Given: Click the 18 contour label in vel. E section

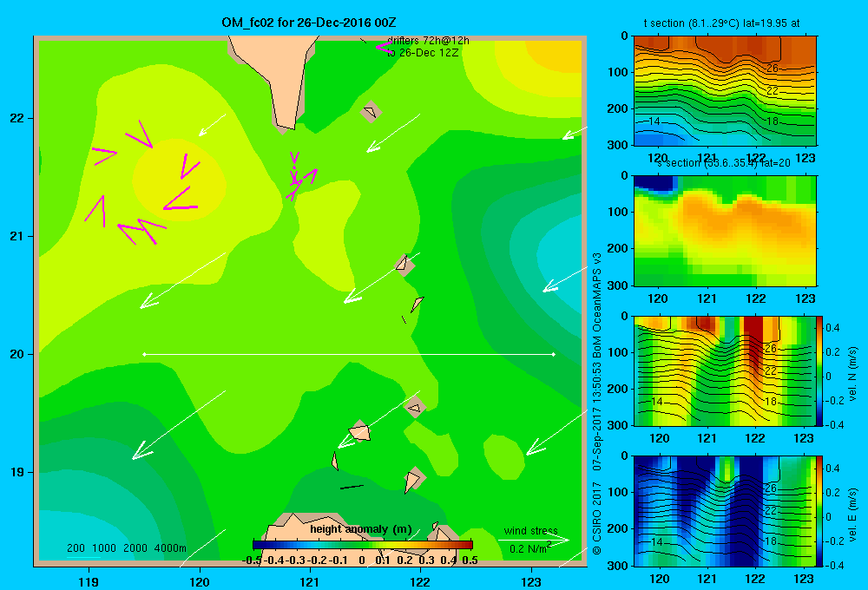Looking at the screenshot, I should (x=771, y=541).
